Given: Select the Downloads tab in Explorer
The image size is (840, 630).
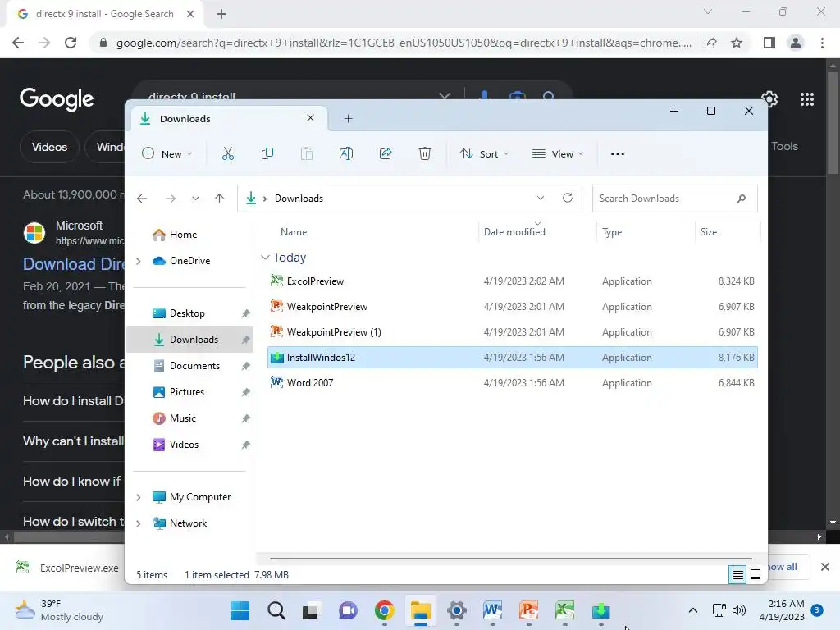Looking at the screenshot, I should click(230, 118).
